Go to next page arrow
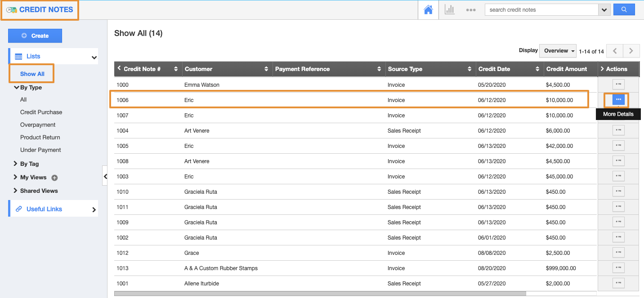The width and height of the screenshot is (644, 298). [x=631, y=51]
